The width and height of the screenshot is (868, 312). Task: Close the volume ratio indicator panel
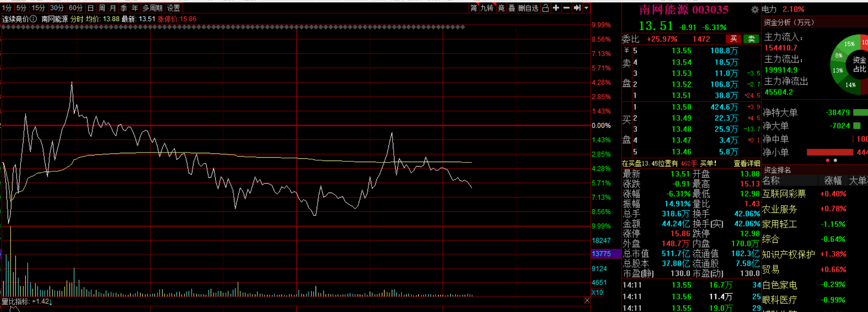pos(587,301)
